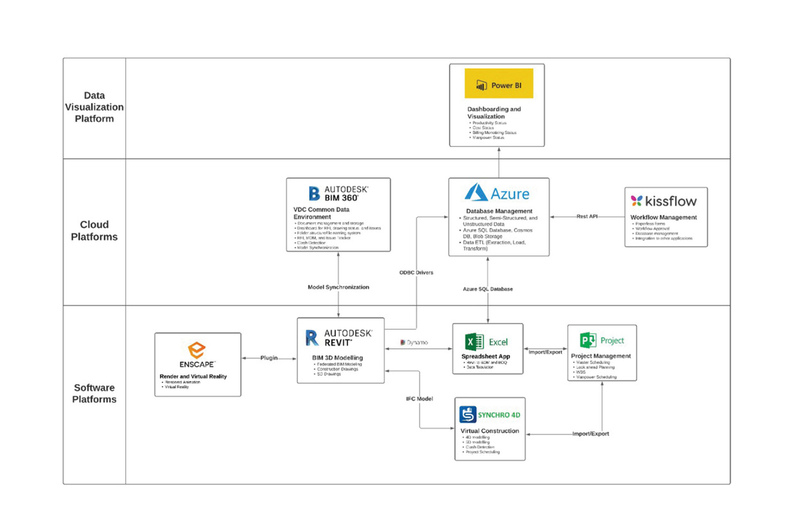Click the Rest API connector label
Screen dimensions: 798x532
587,216
